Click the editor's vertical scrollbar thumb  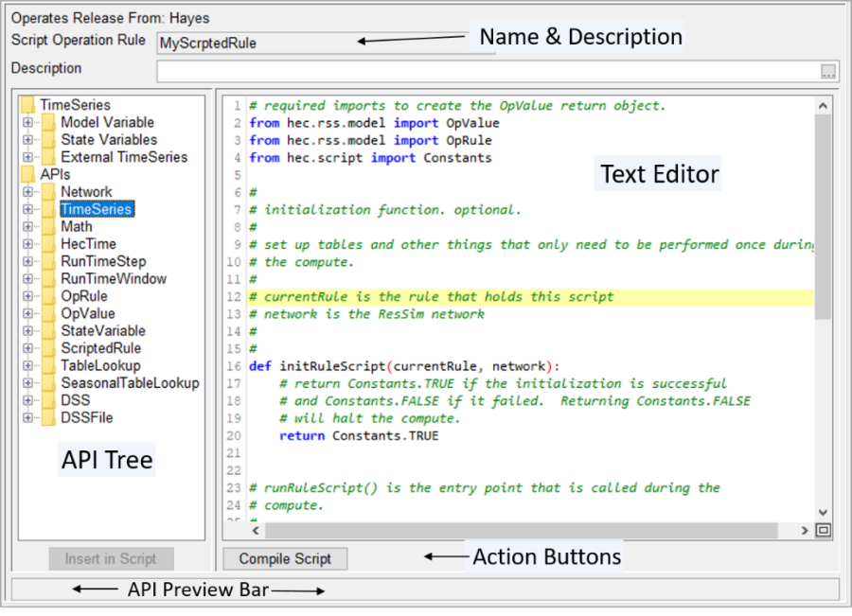click(x=822, y=218)
